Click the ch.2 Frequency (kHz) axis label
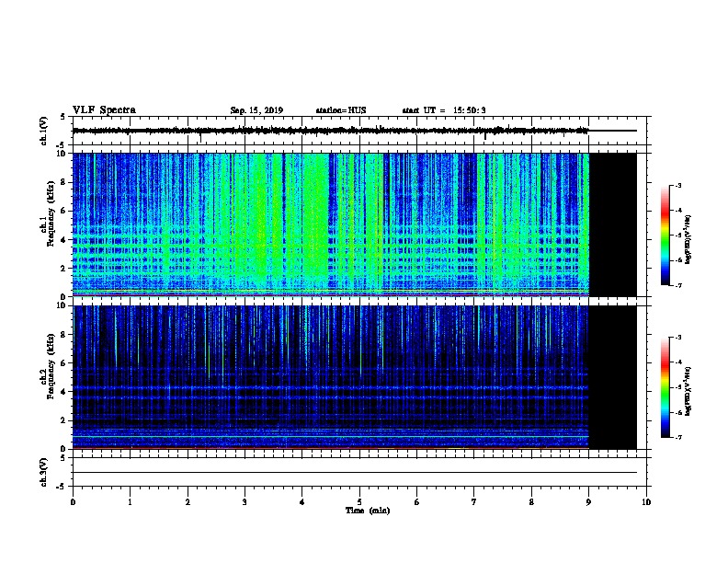Viewport: 728px width, 563px height. click(x=47, y=366)
